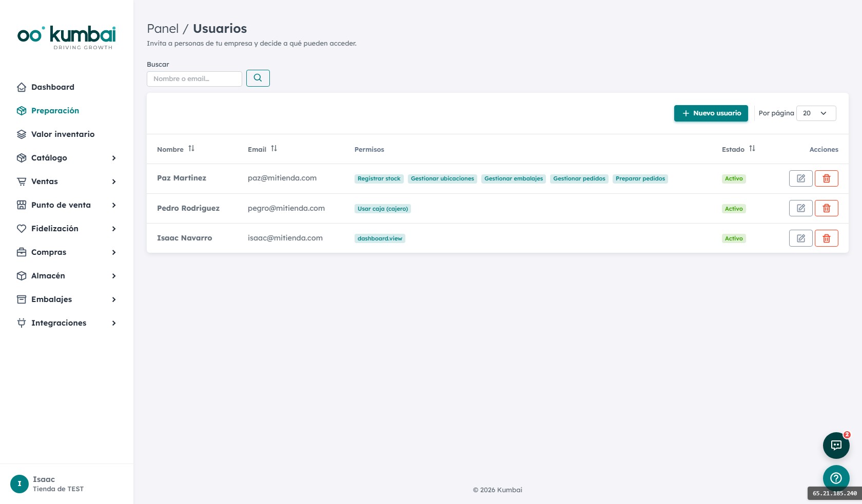Click the Dashboard home icon
Screen dimensions: 862x504
pyautogui.click(x=22, y=87)
